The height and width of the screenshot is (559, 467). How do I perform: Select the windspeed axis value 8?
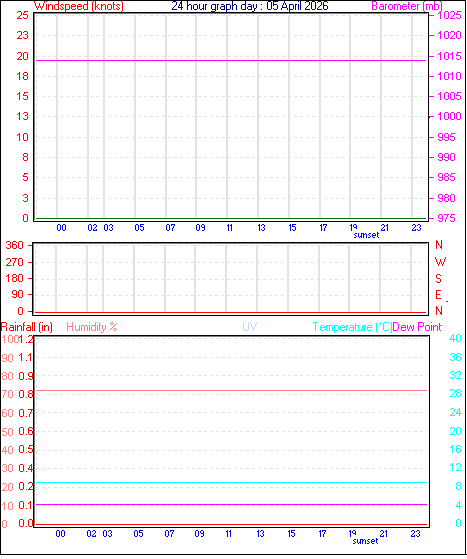point(25,157)
